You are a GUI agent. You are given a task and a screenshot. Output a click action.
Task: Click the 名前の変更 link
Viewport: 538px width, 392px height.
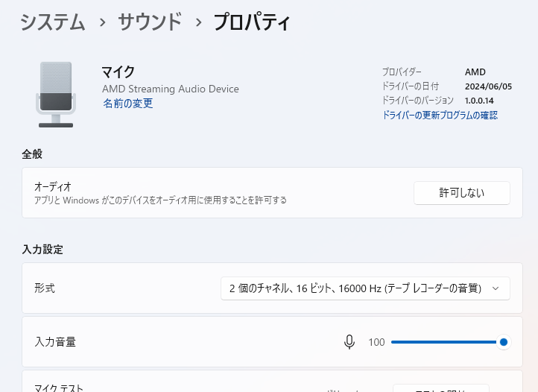coord(127,104)
